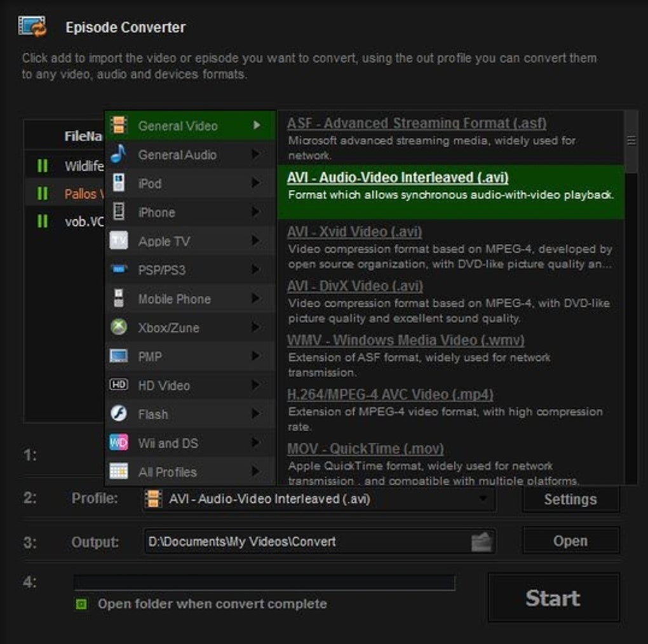The width and height of the screenshot is (648, 644).
Task: Select the All Profiles menu category
Action: click(190, 472)
